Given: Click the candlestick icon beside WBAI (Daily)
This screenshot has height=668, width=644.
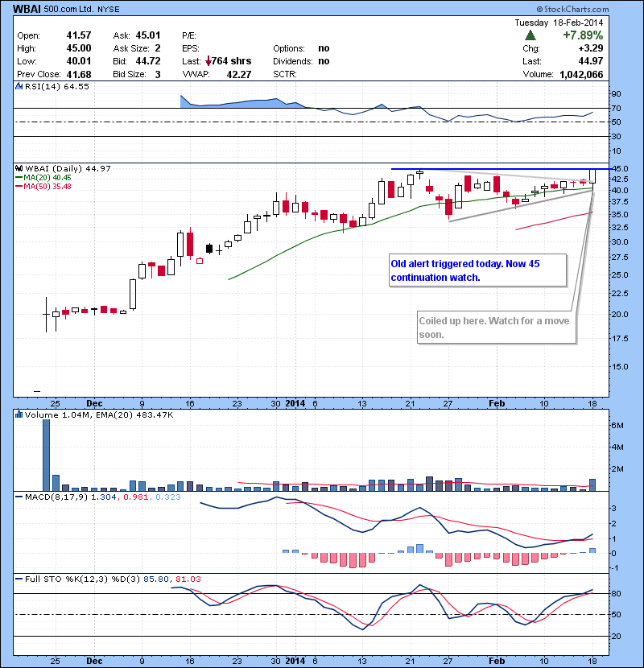Looking at the screenshot, I should tap(19, 168).
